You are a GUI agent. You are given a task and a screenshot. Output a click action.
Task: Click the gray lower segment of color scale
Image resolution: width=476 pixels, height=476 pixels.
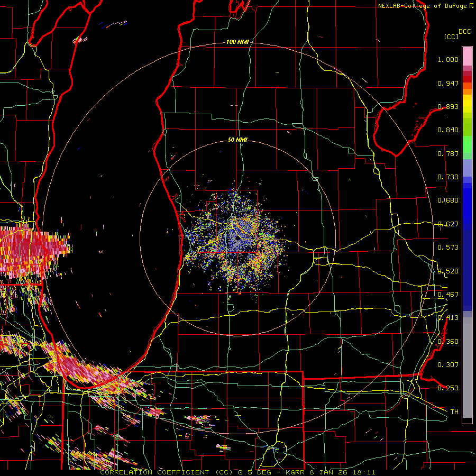(x=467, y=368)
